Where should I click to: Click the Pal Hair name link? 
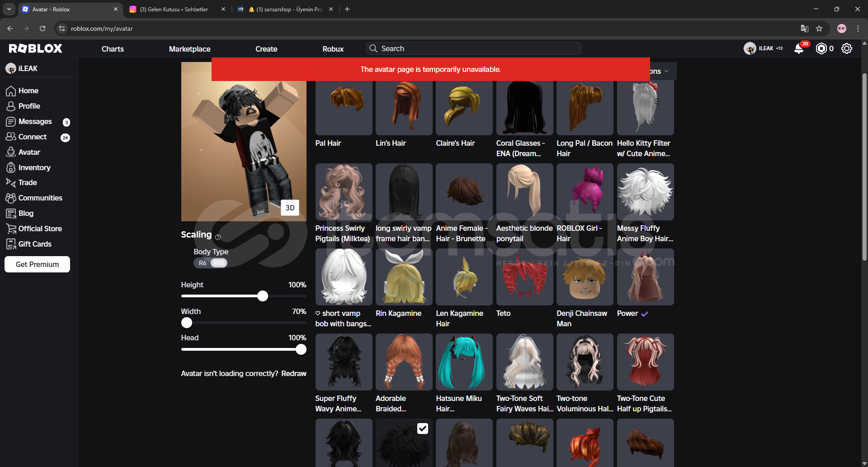point(328,143)
